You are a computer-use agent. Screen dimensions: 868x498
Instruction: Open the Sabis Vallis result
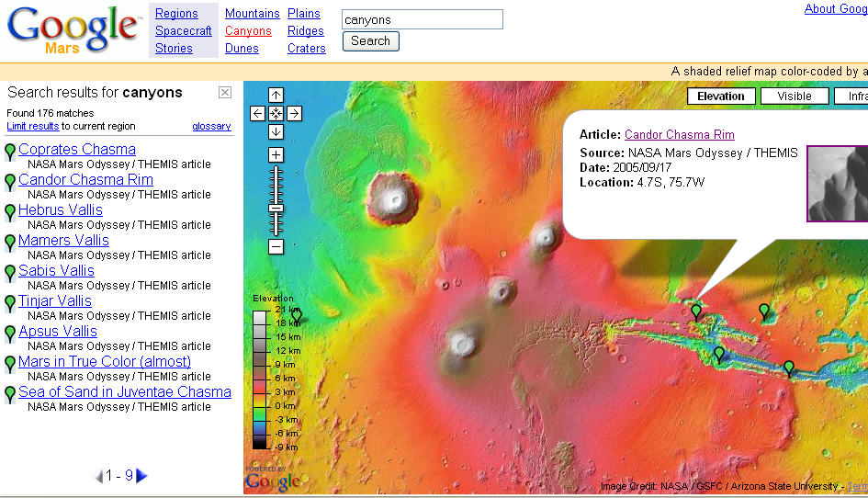click(56, 270)
